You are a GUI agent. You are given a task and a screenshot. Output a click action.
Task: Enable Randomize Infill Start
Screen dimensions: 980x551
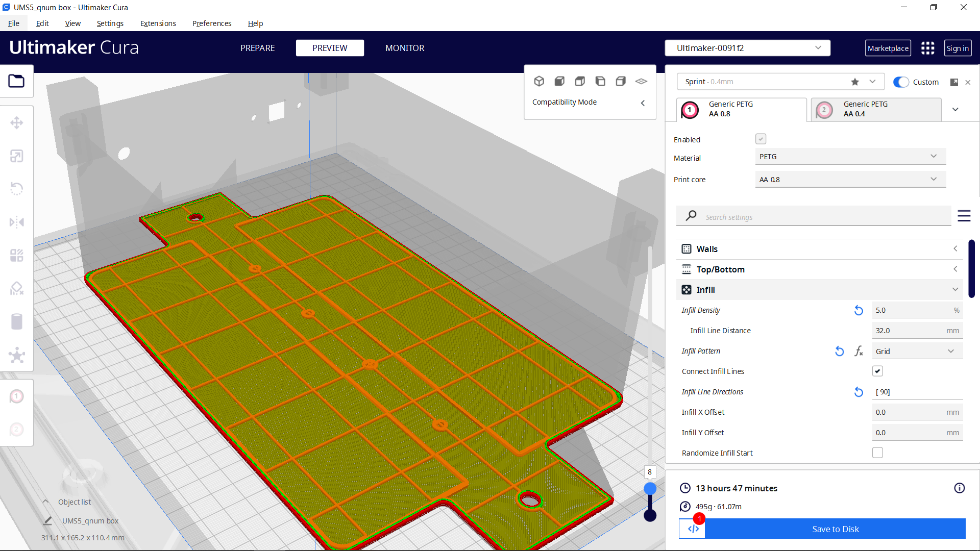[877, 453]
